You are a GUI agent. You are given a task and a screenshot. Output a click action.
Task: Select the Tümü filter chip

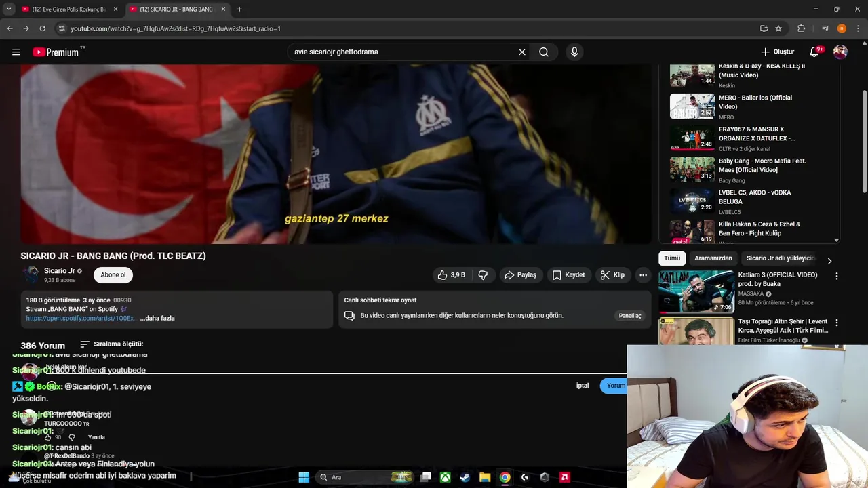coord(672,258)
